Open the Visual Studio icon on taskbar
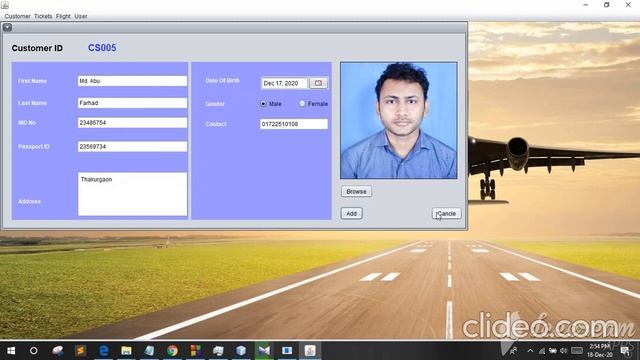Viewport: 640px width, 360px height. click(264, 351)
